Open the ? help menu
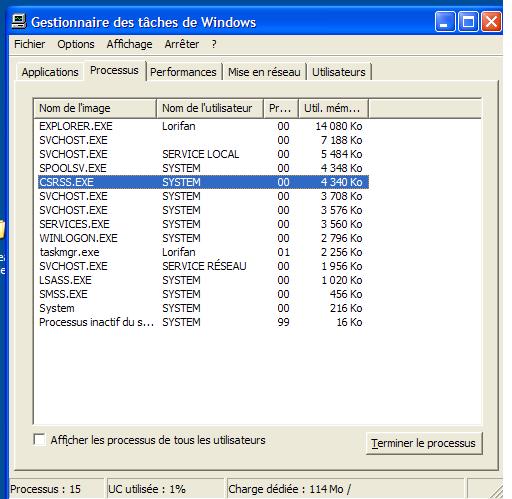This screenshot has width=512, height=499. pyautogui.click(x=214, y=44)
